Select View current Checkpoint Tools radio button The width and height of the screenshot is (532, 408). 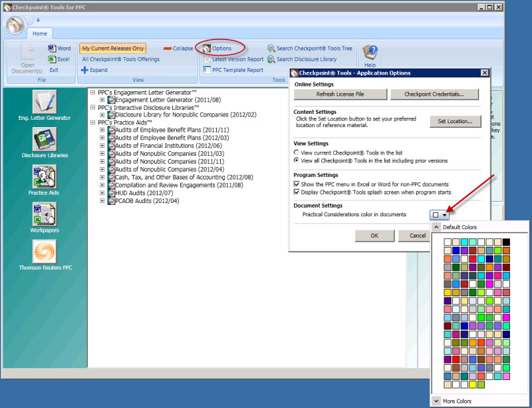click(297, 152)
